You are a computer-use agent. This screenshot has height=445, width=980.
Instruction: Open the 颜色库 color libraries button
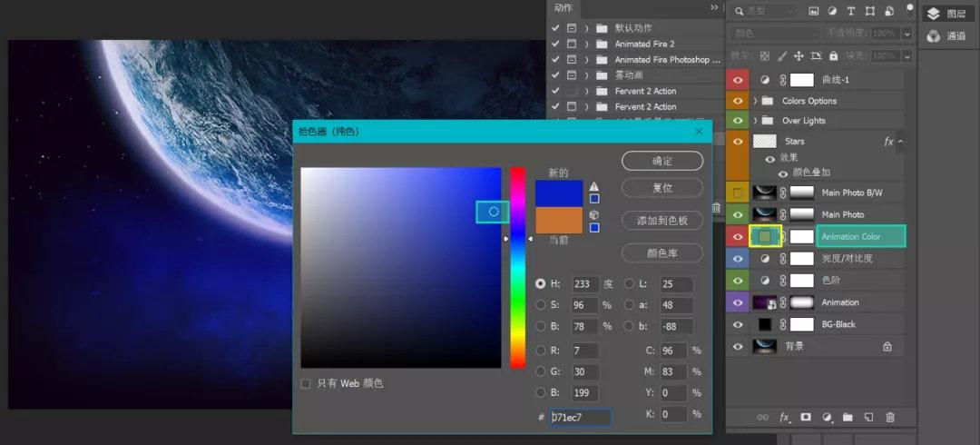(662, 253)
